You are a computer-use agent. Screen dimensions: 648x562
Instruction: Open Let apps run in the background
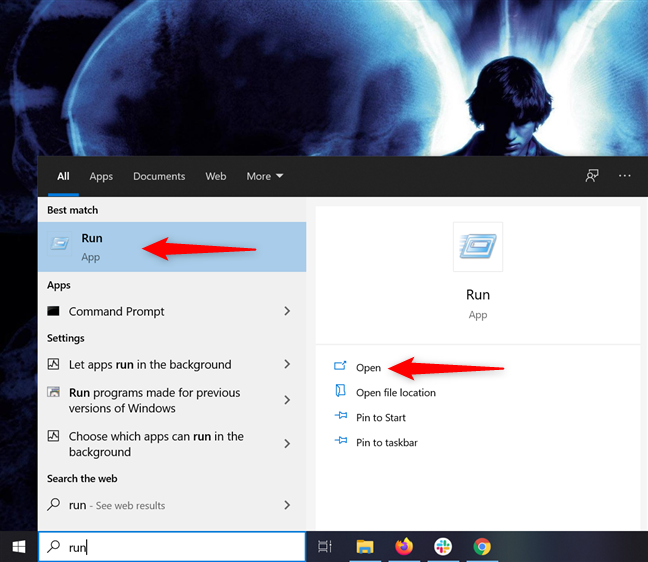pos(172,364)
